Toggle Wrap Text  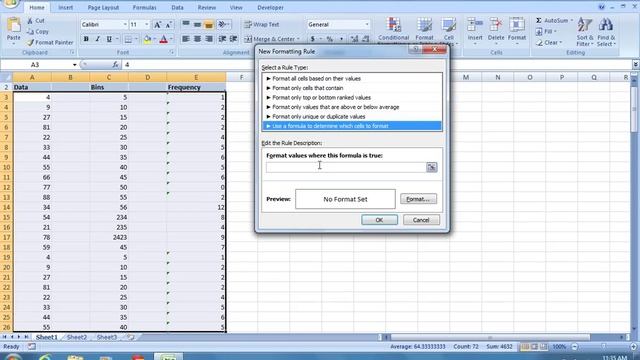pyautogui.click(x=262, y=24)
